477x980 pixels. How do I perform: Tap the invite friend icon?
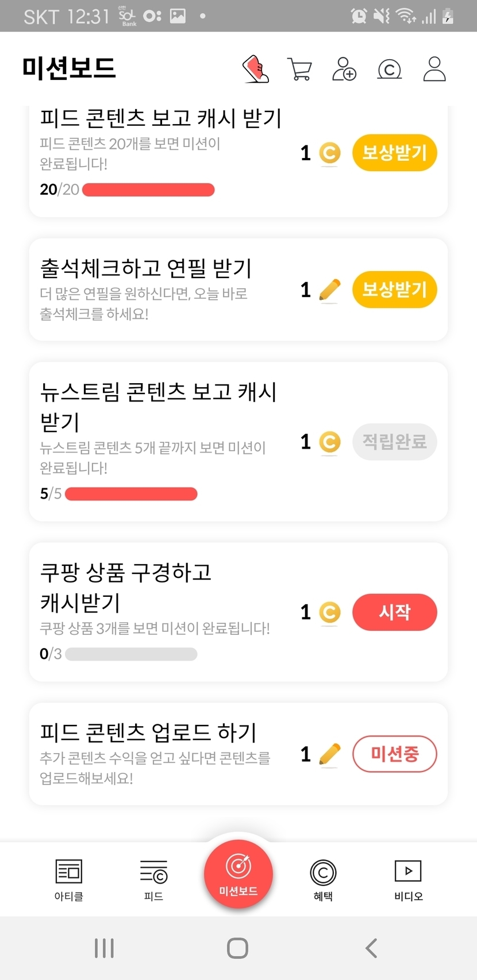(x=344, y=69)
